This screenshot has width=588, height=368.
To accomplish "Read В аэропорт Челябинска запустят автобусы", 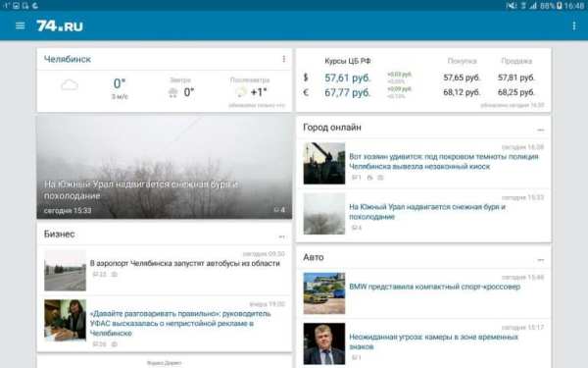I will 185,263.
